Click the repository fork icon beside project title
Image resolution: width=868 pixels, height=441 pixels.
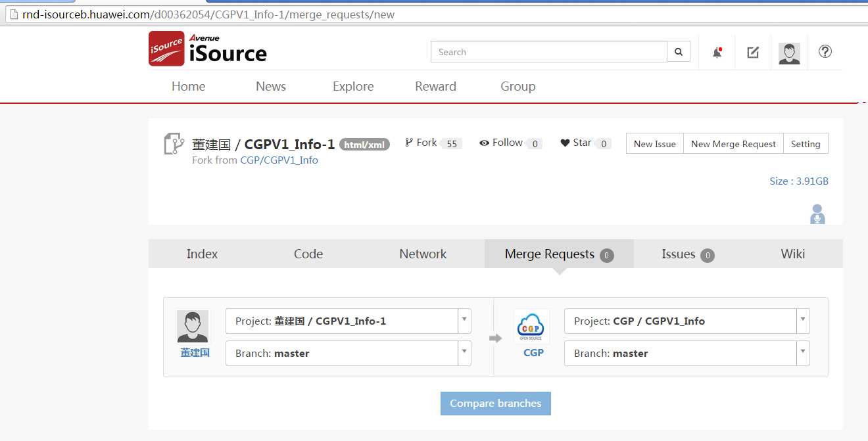click(174, 144)
